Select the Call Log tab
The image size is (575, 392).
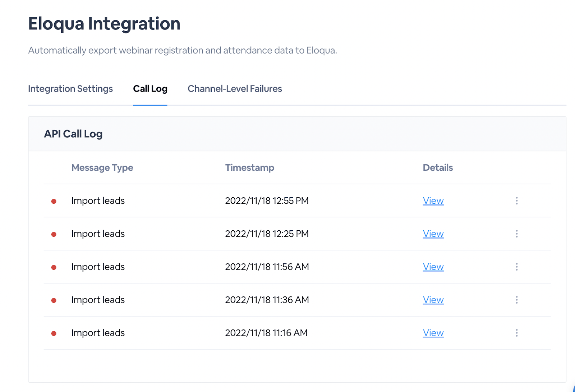click(x=150, y=89)
